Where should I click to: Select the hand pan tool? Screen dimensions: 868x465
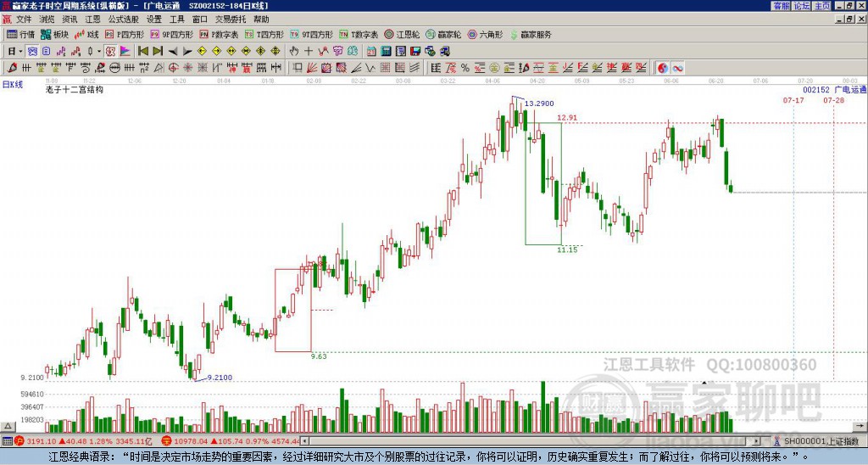pyautogui.click(x=294, y=52)
